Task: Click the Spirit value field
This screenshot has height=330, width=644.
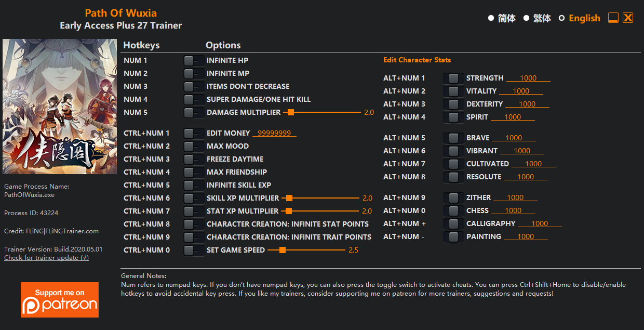Action: click(x=513, y=117)
